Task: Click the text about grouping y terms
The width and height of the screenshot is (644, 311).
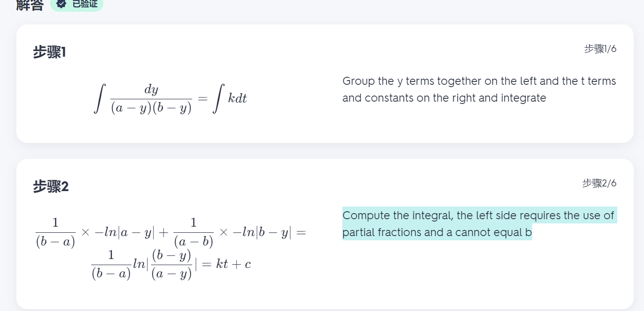Action: 478,89
